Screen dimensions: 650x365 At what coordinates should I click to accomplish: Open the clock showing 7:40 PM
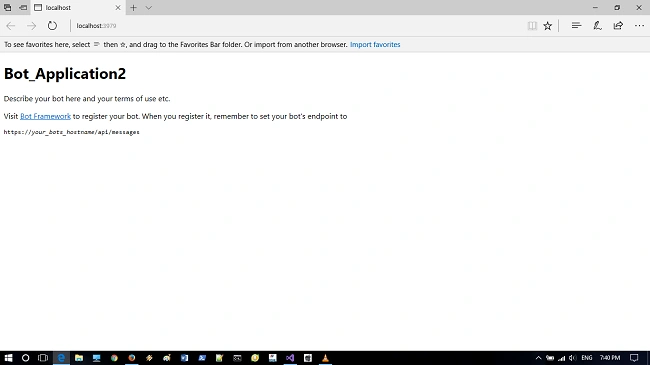click(610, 358)
